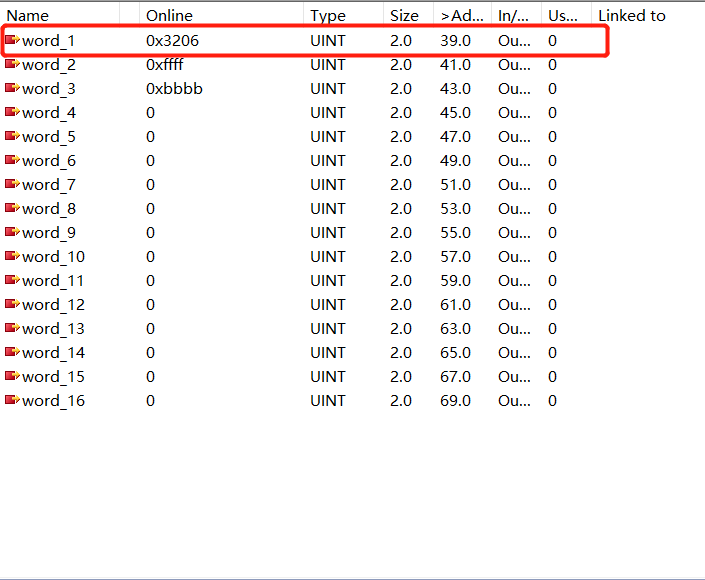Click the Type column header
Screen dimensions: 705x580
pos(327,16)
